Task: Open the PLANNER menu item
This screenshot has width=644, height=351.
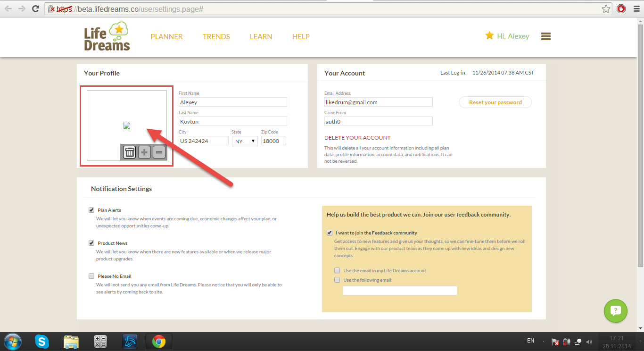Action: [x=166, y=36]
